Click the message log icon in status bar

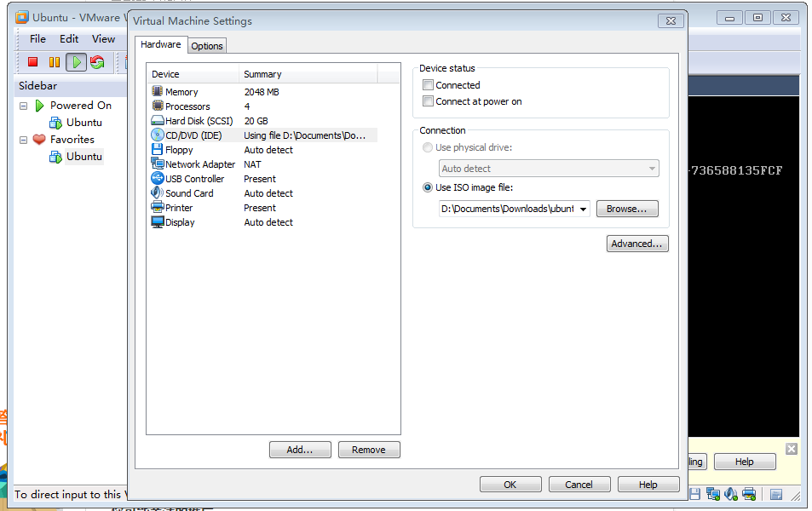coord(775,495)
